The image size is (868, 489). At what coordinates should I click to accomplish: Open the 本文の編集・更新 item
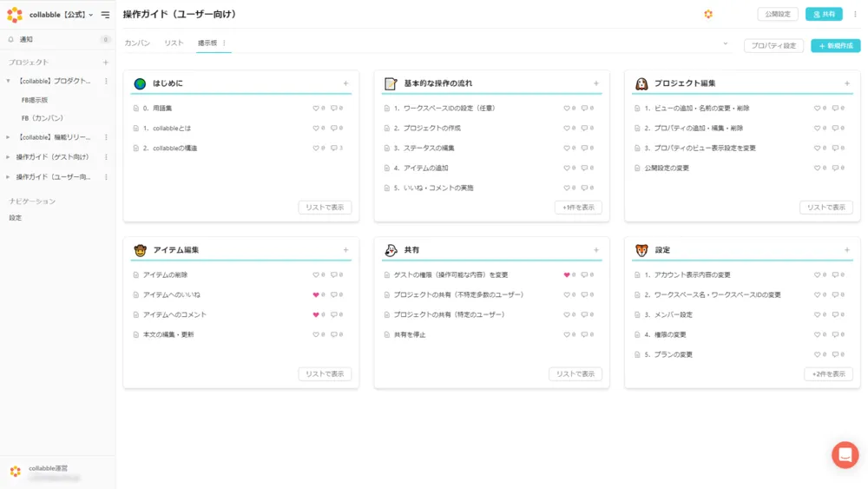[x=168, y=335]
